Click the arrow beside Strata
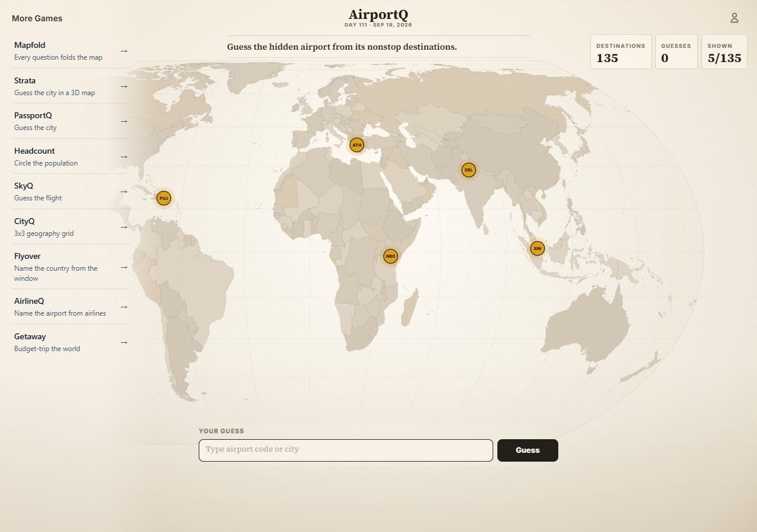Screen dimensions: 757x532 124,86
